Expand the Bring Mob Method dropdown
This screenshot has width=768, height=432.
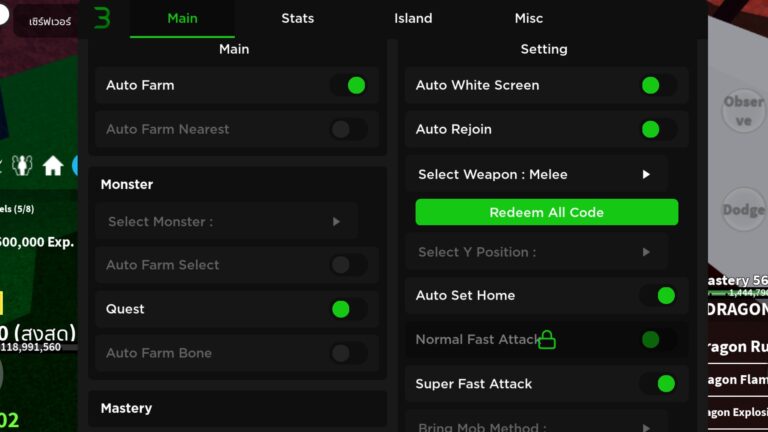pyautogui.click(x=536, y=424)
